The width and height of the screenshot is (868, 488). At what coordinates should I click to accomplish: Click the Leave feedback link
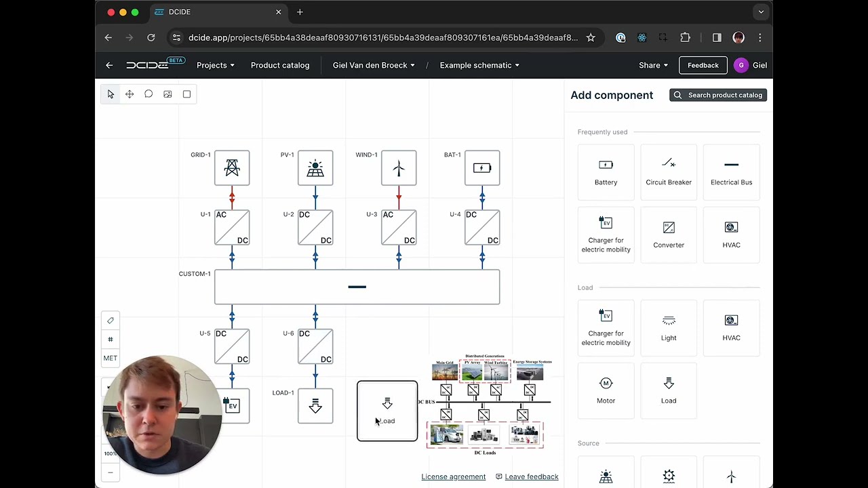[x=527, y=476]
